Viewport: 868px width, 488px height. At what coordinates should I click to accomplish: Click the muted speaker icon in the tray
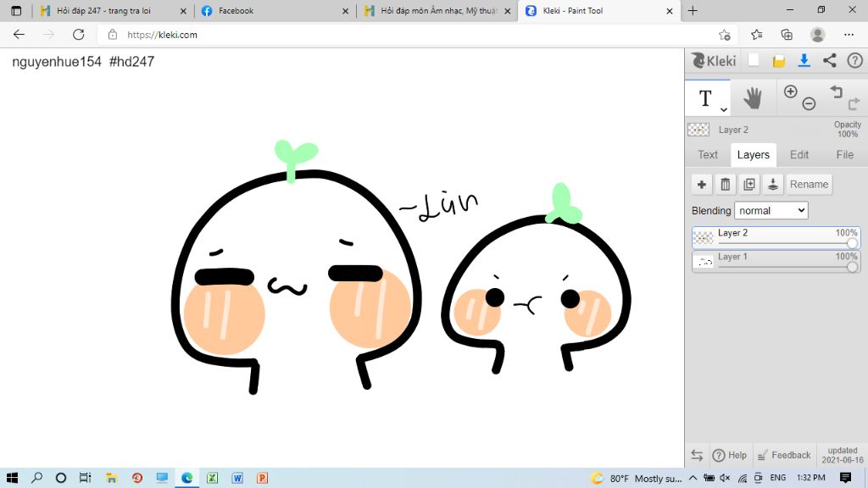725,478
